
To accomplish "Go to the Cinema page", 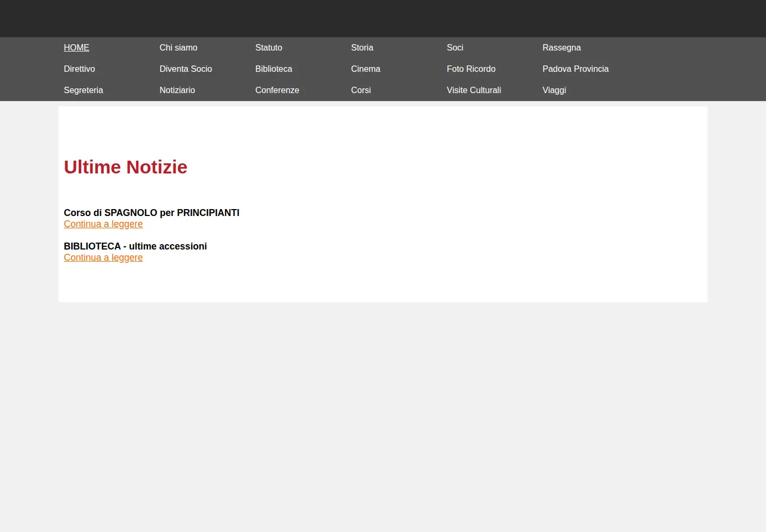I will [x=365, y=69].
